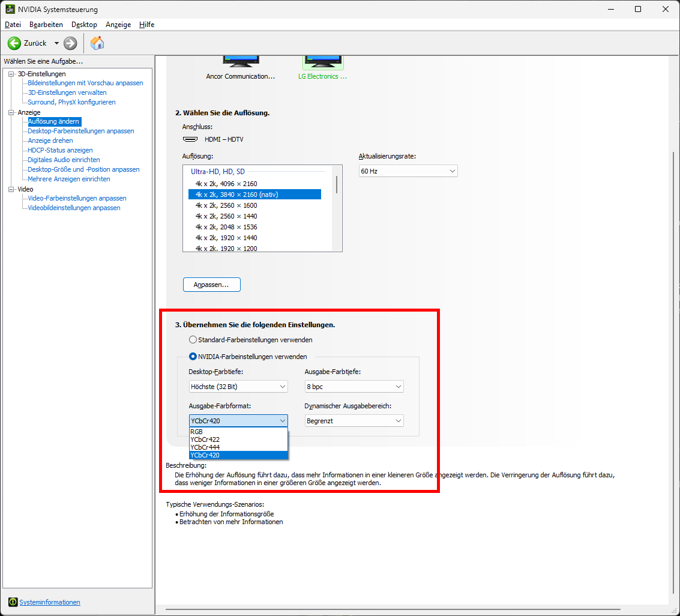Open the home icon in the toolbar
The image size is (680, 616).
[97, 43]
